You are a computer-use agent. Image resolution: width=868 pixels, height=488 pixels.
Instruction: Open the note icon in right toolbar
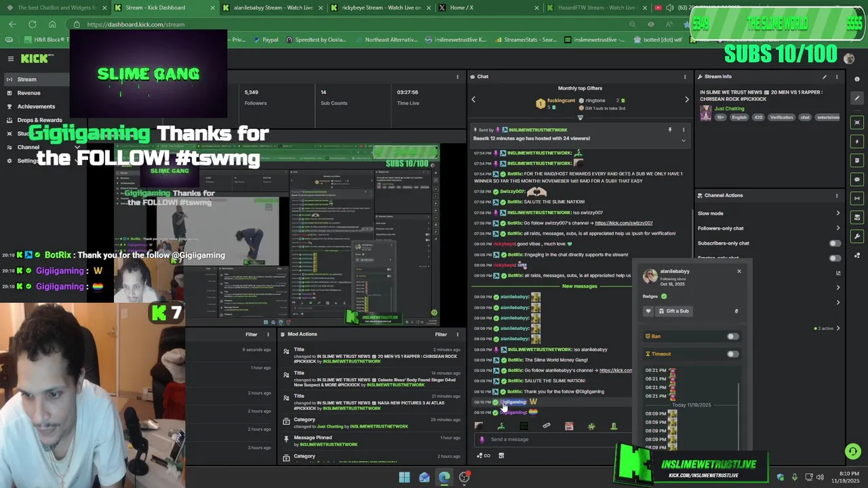(857, 161)
